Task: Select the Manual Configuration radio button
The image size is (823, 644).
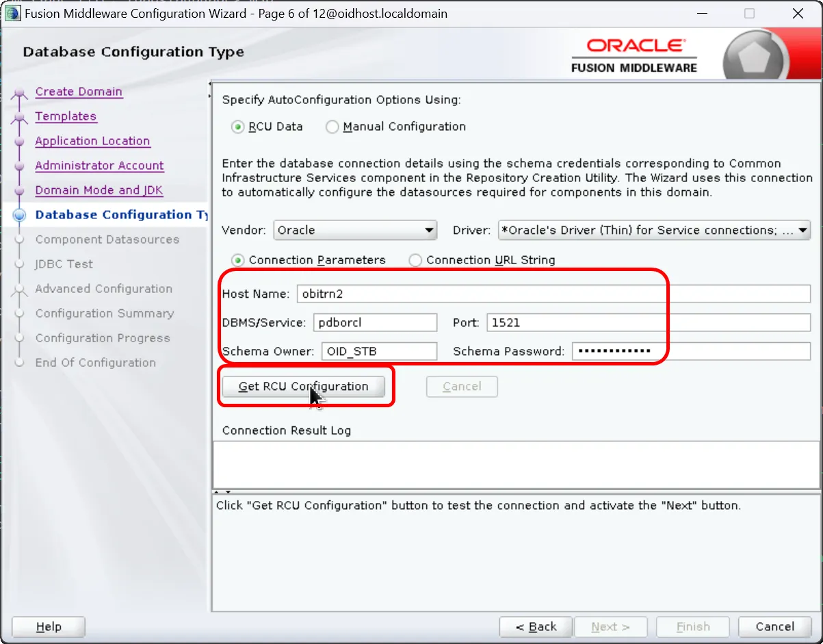Action: click(332, 127)
